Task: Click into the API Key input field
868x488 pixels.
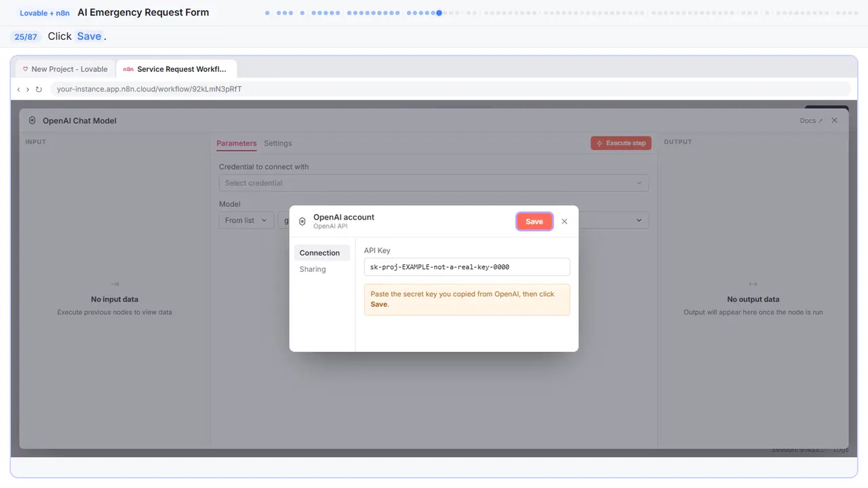Action: click(x=467, y=267)
